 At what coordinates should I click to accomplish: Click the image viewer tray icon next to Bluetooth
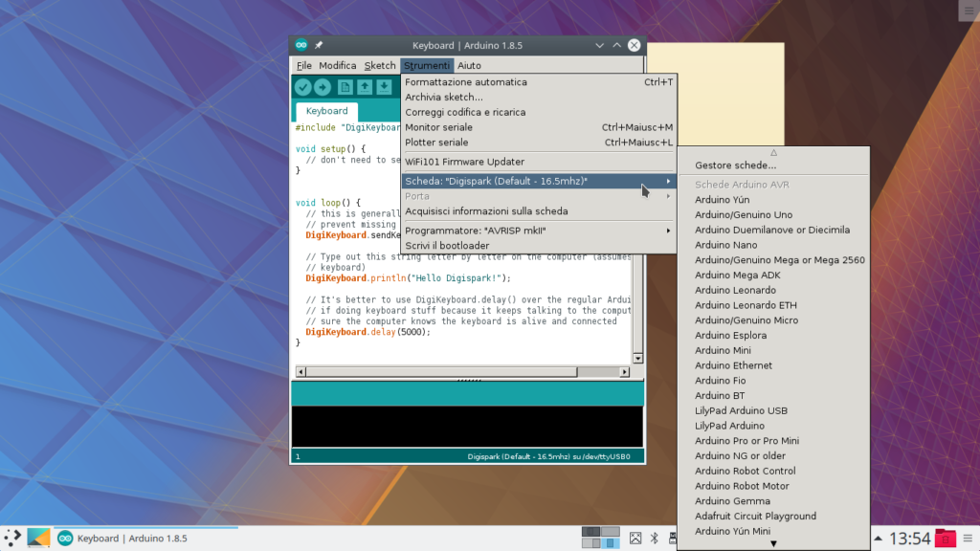635,538
